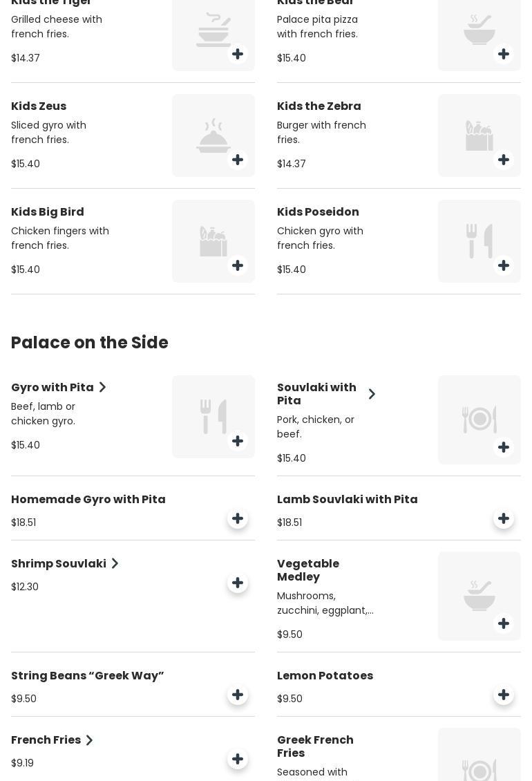Click the Palace on the Side heading
Image resolution: width=532 pixels, height=781 pixels.
pyautogui.click(x=90, y=343)
